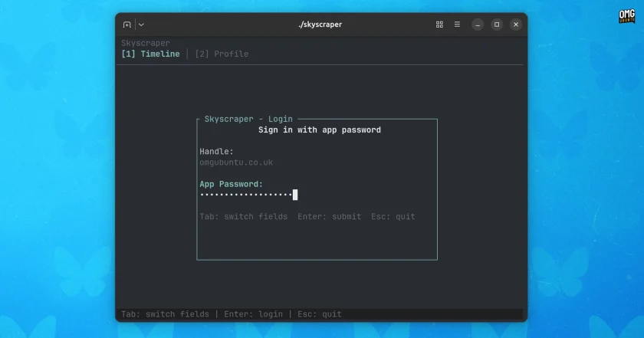
Task: Click 'Tab: switch fields' hint inside login box
Action: tap(244, 217)
